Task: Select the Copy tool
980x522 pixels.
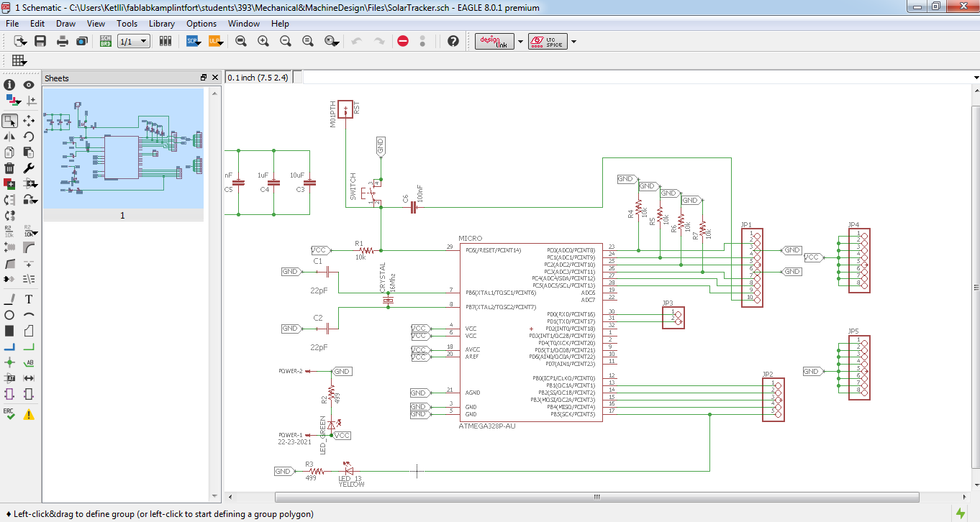Action: click(9, 152)
